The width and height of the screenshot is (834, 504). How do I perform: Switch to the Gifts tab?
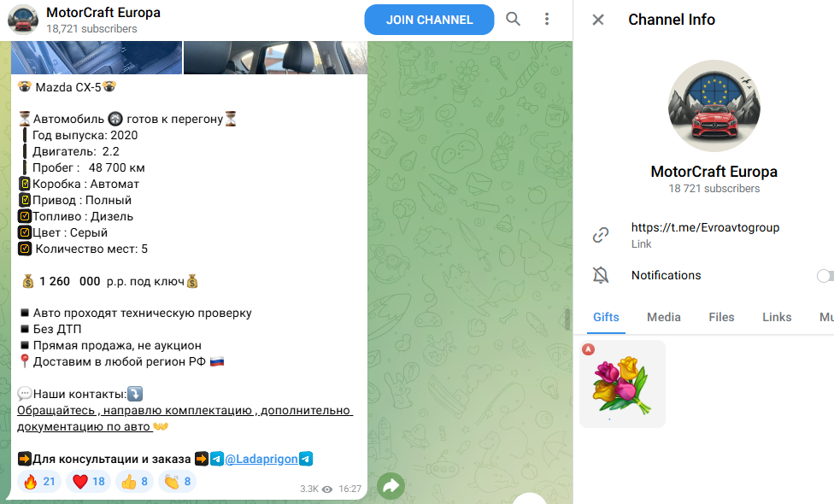(606, 318)
